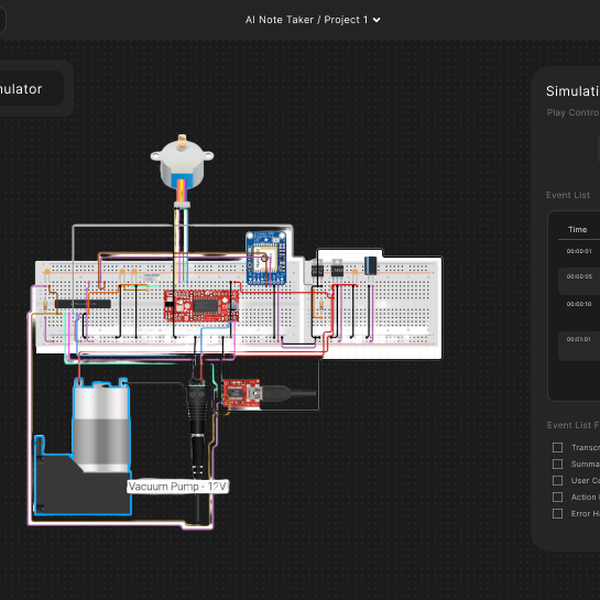
Task: Click the Play Controls label
Action: (573, 112)
